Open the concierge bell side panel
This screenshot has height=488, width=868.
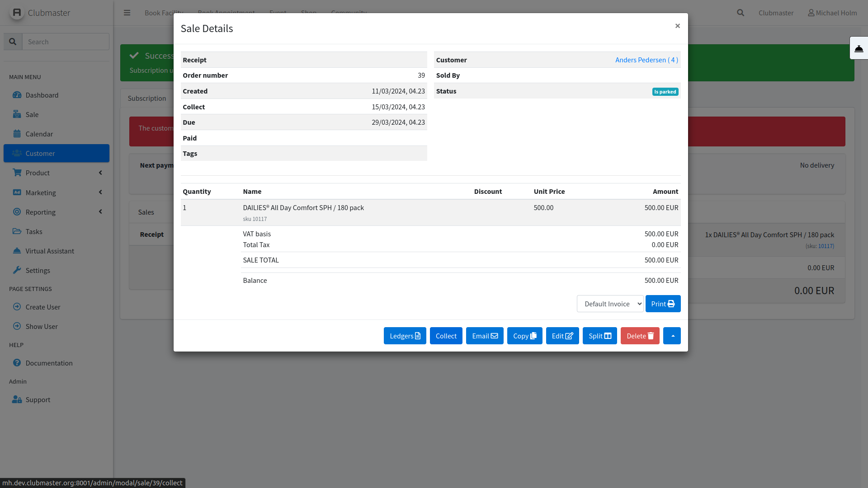coord(859,48)
